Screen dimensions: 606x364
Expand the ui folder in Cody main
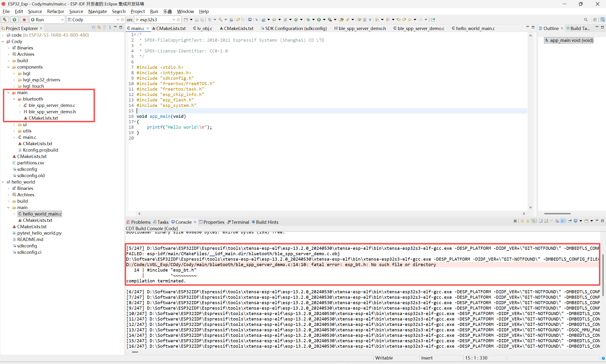[14, 124]
